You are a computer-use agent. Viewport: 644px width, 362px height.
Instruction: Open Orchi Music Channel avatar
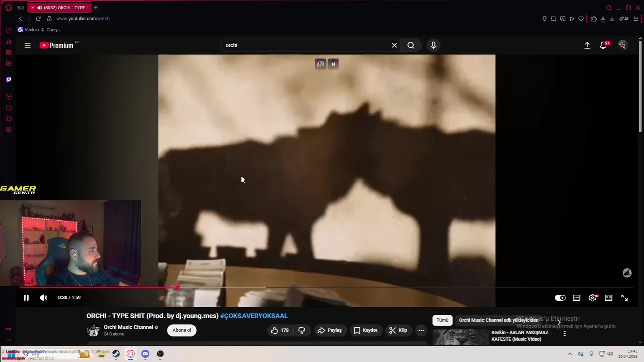coord(93,330)
